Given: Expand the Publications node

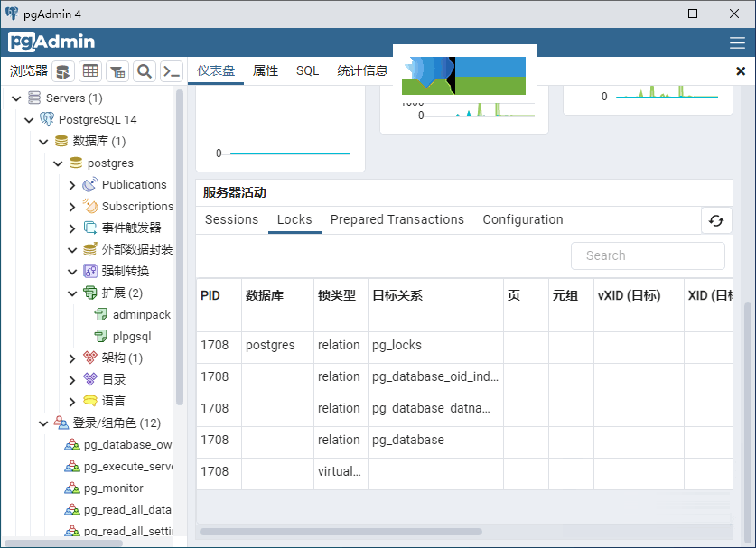Looking at the screenshot, I should tap(72, 185).
